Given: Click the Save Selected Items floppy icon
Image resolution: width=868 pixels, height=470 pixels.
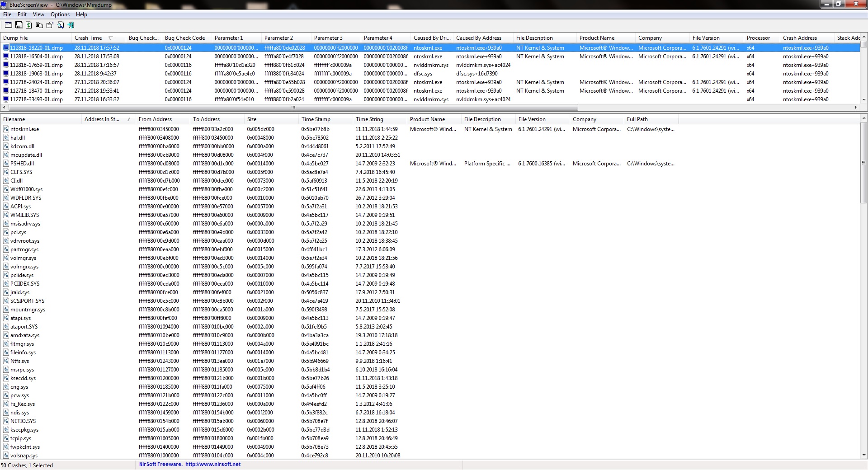Looking at the screenshot, I should tap(19, 25).
